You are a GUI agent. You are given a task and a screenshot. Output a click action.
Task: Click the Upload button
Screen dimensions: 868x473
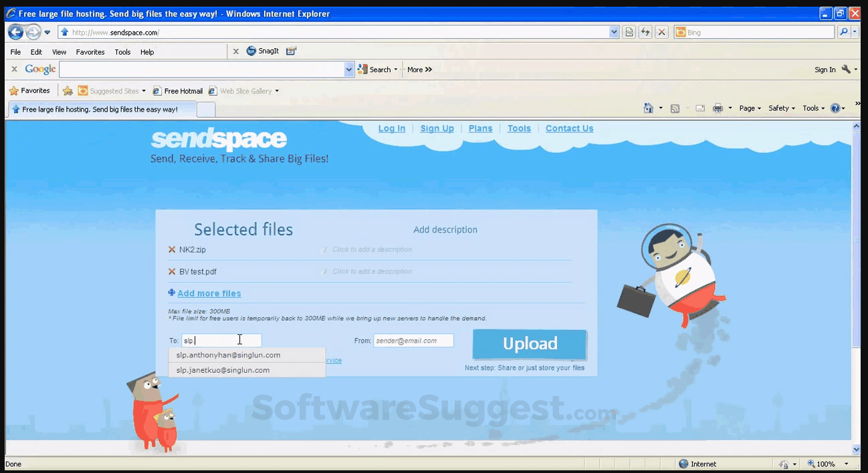coord(529,343)
